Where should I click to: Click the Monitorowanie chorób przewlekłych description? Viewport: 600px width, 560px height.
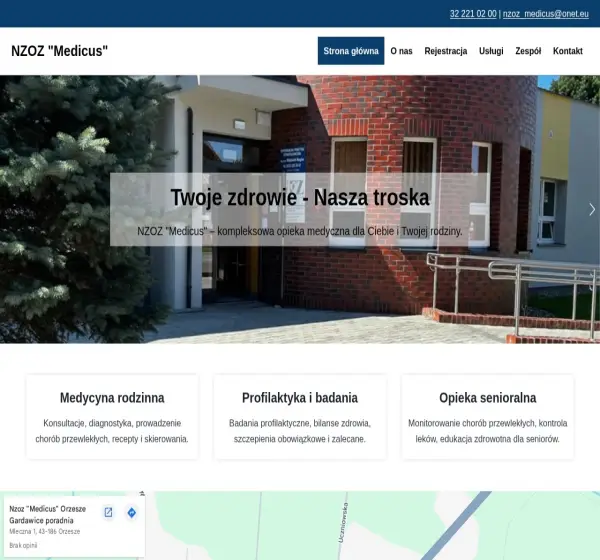[x=488, y=431]
